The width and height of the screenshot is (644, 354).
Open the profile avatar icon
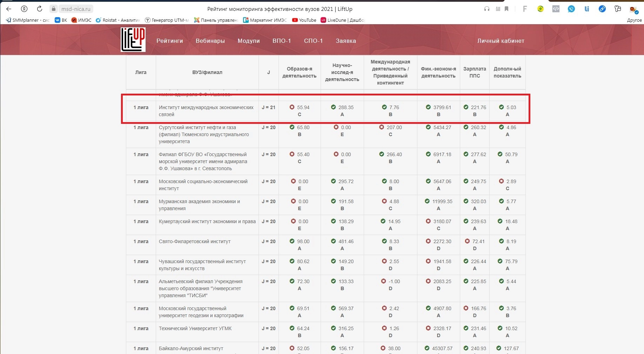pyautogui.click(x=633, y=9)
